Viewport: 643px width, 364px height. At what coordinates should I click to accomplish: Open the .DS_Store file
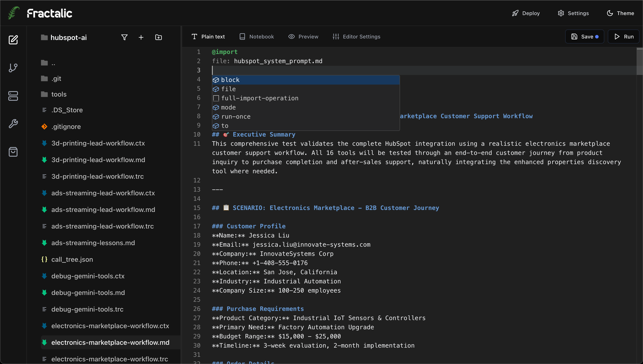tap(62, 110)
